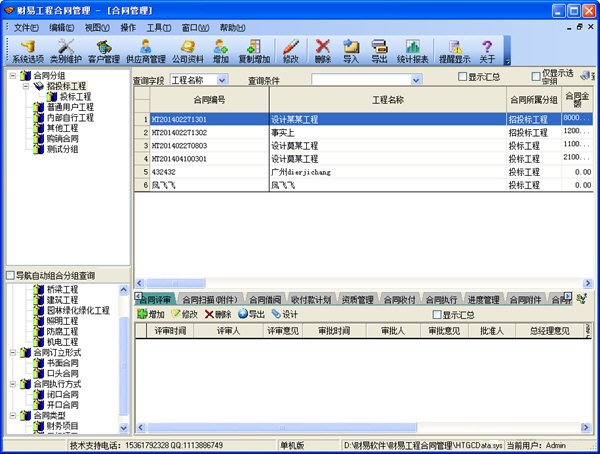Viewport: 600px width, 454px height.
Task: Open the 视图 menu
Action: (x=97, y=28)
